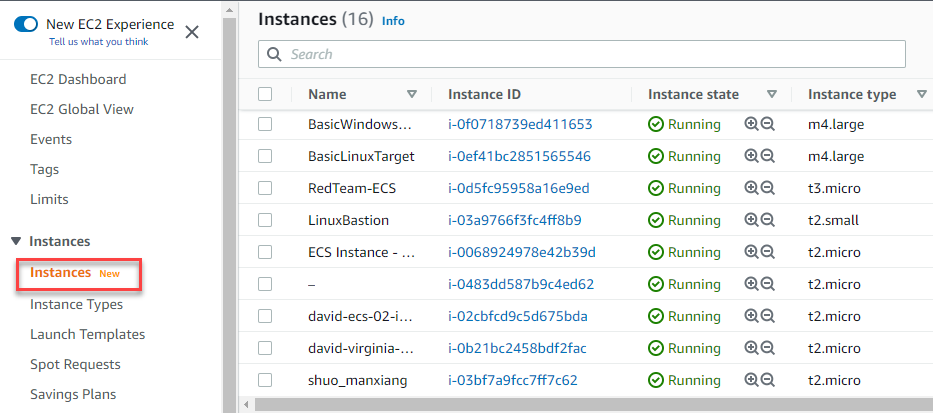Click zoom-in icon for ECS Instance row
This screenshot has height=413, width=933.
coord(752,253)
